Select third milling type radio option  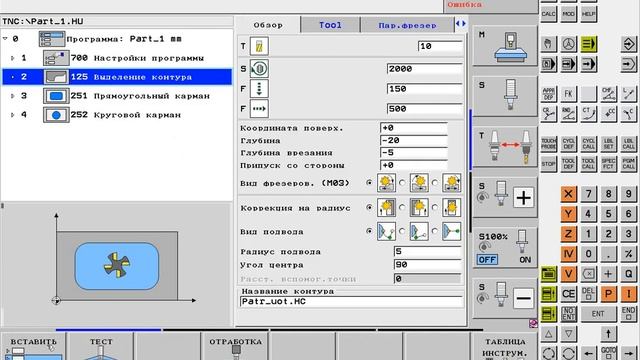[x=435, y=183]
